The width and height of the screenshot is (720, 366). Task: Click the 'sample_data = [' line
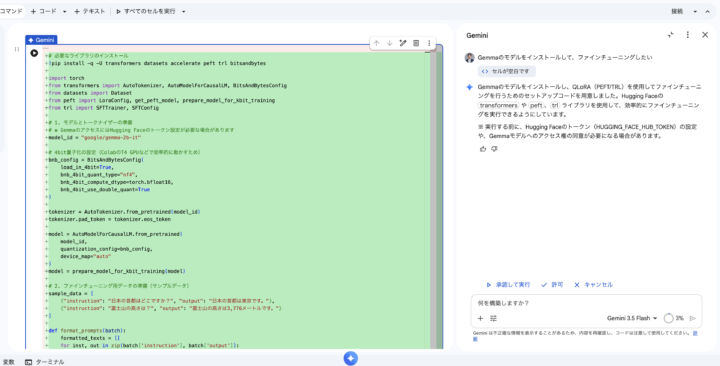(71, 293)
